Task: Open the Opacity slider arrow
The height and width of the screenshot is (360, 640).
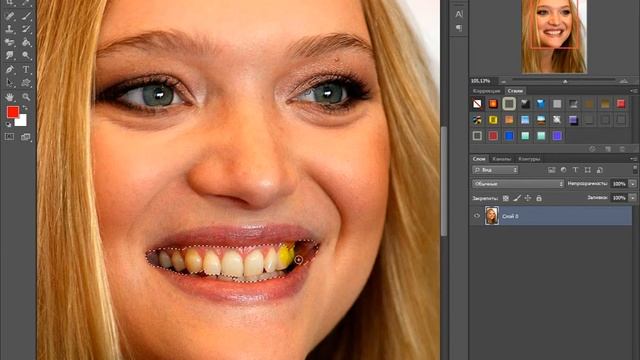Action: pos(633,184)
